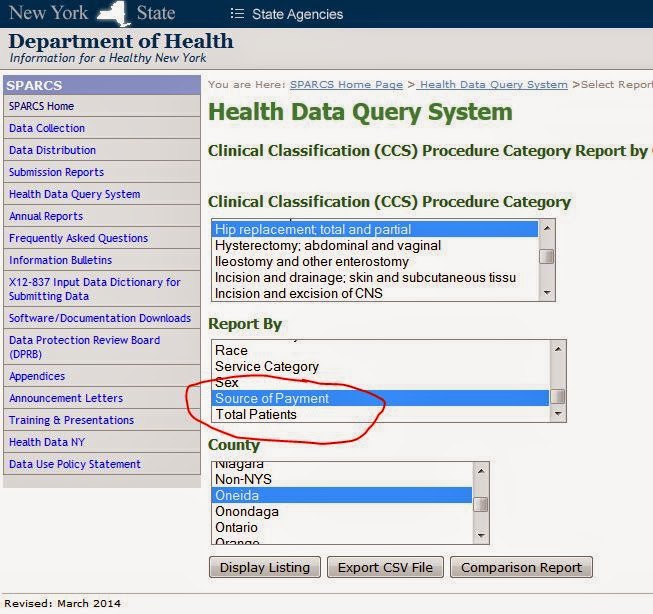Open Information Bulletins

coord(60,260)
